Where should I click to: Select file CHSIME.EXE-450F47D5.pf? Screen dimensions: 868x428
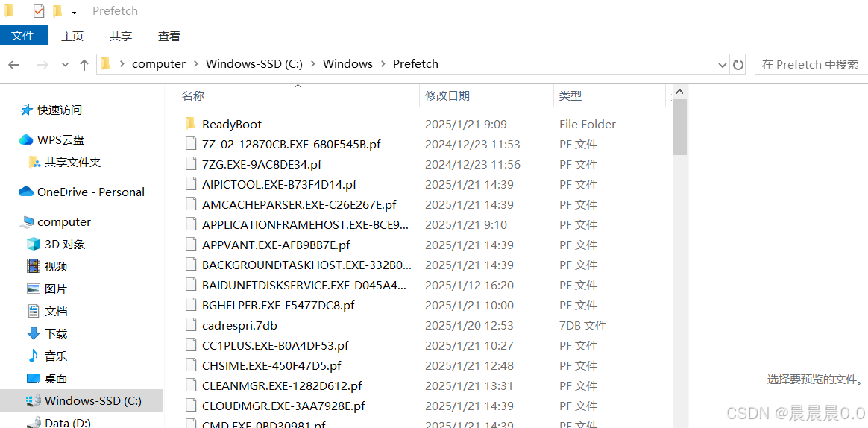tap(271, 365)
